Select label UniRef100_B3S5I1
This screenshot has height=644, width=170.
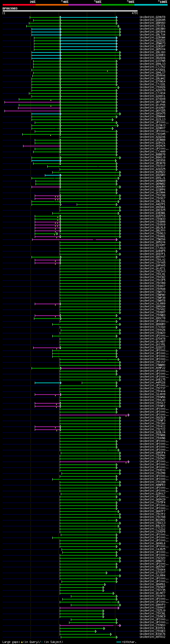point(152,628)
